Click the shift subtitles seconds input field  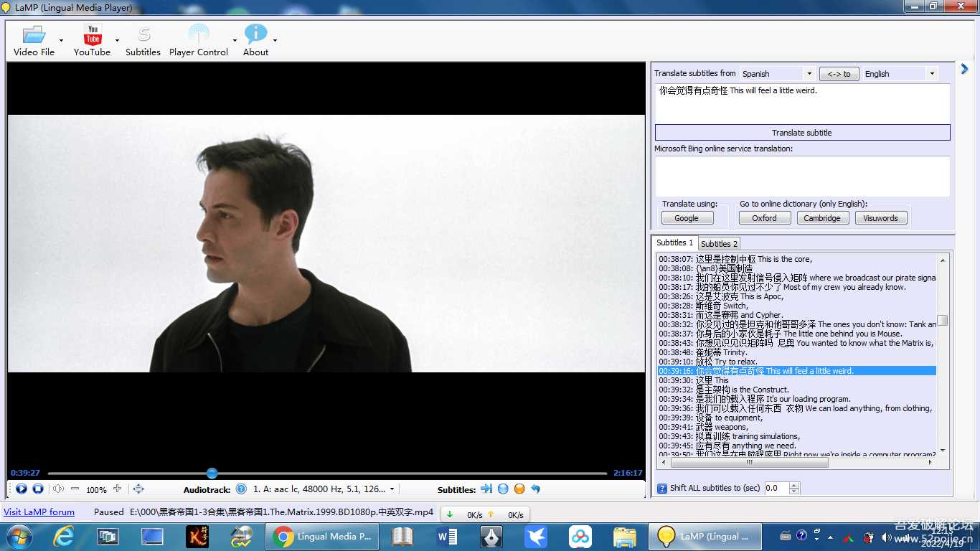tap(776, 488)
